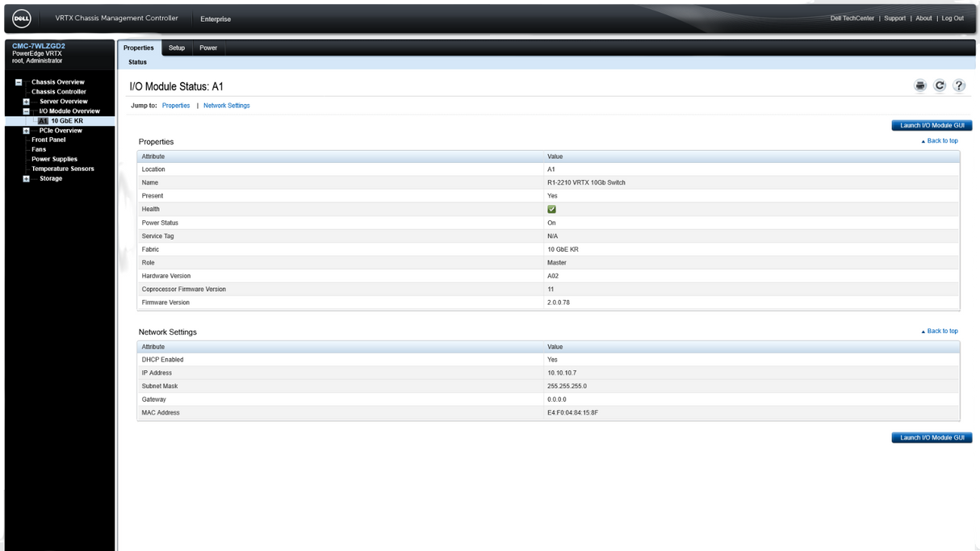
Task: Click the Power Status value On
Action: (x=551, y=223)
